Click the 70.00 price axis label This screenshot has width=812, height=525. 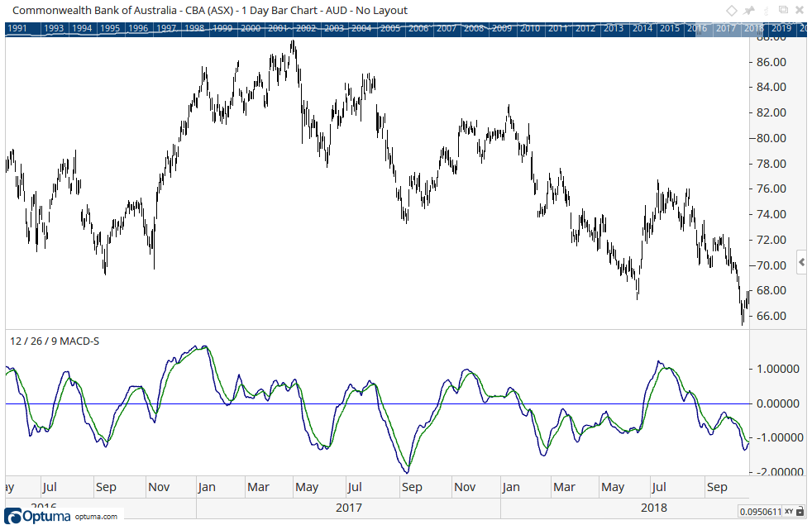(x=771, y=265)
